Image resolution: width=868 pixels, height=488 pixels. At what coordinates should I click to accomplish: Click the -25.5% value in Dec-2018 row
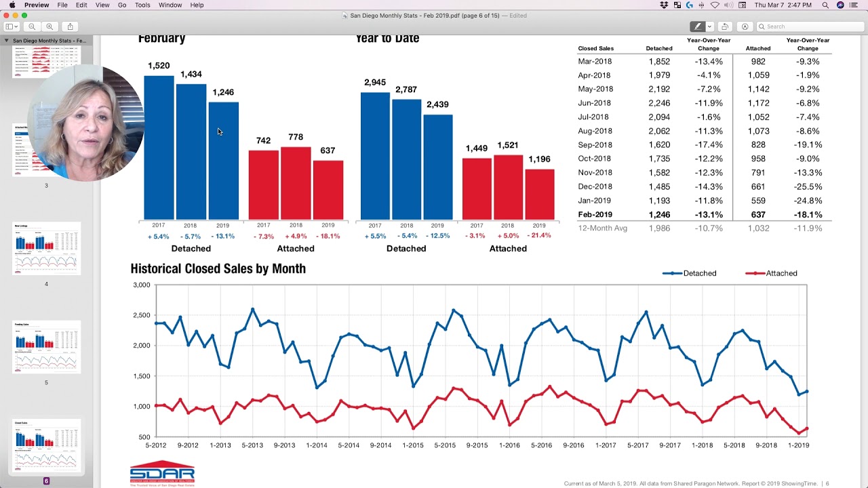pyautogui.click(x=808, y=187)
